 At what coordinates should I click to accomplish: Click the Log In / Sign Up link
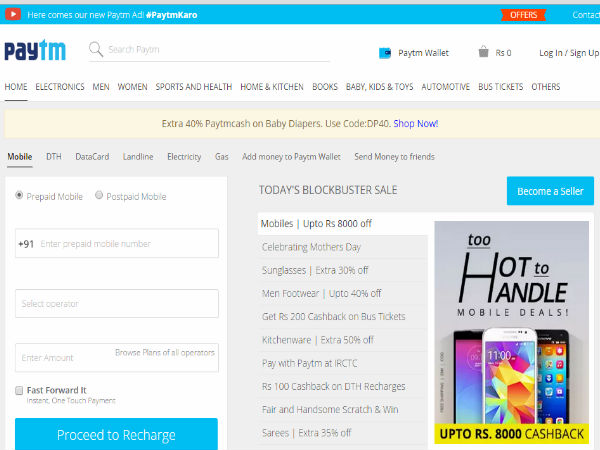pyautogui.click(x=566, y=53)
